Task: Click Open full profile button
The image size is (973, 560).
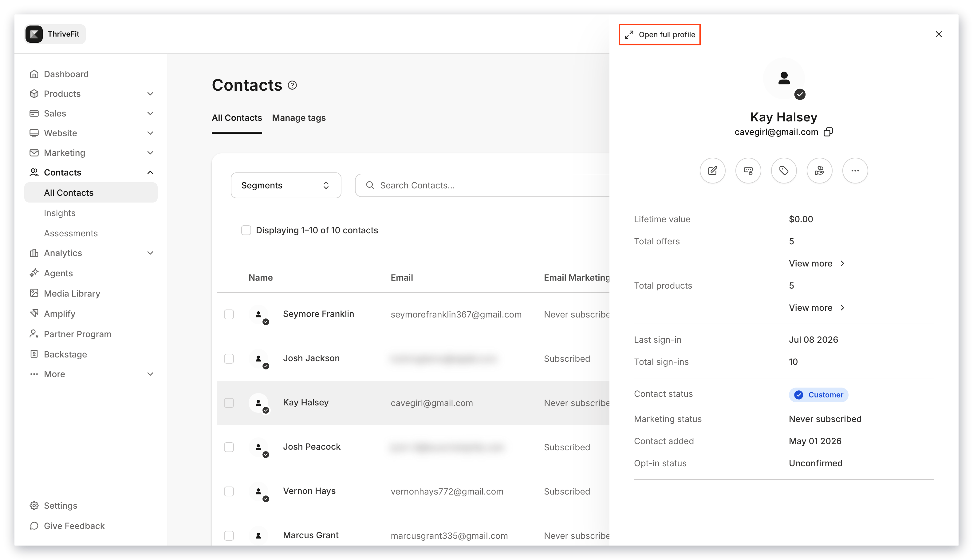Action: [x=660, y=35]
